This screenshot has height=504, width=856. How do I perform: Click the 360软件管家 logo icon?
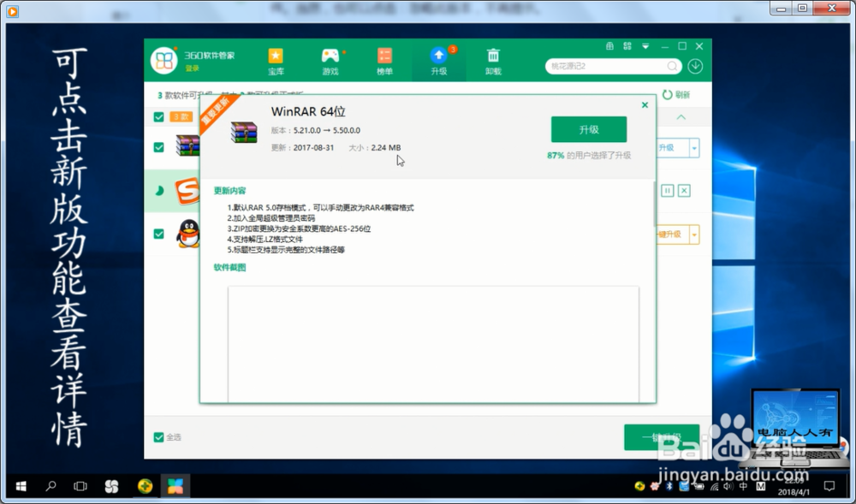pyautogui.click(x=163, y=60)
